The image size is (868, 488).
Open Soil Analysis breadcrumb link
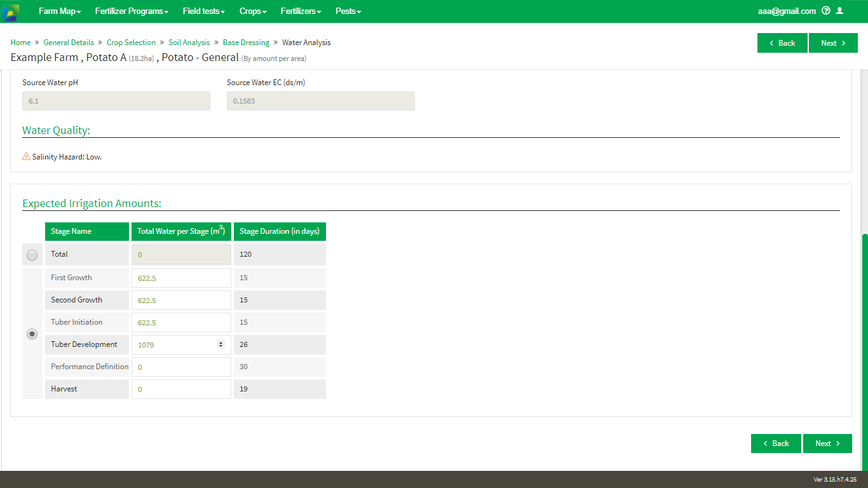[x=189, y=43]
